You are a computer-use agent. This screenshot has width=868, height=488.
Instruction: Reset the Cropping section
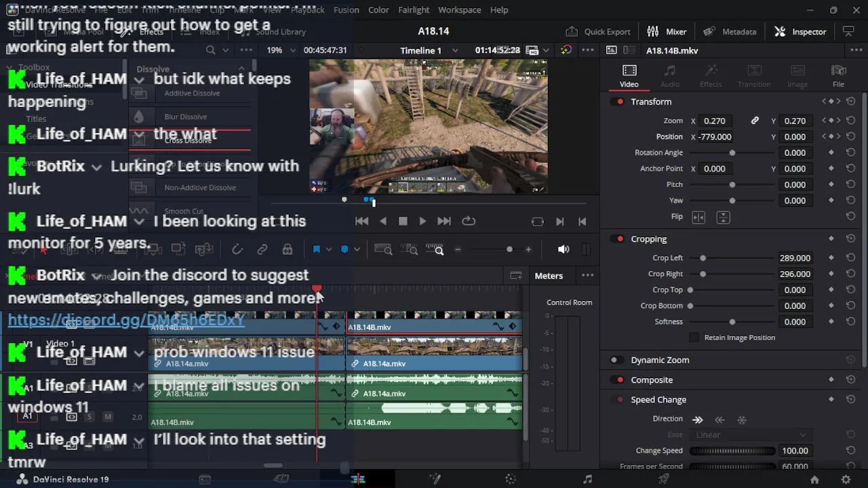[x=850, y=239]
